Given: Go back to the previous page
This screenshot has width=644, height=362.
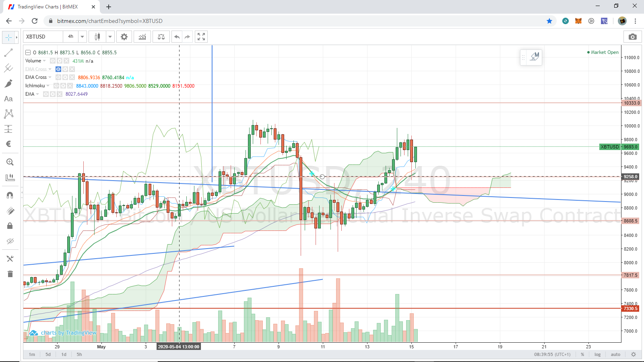Looking at the screenshot, I should [9, 21].
